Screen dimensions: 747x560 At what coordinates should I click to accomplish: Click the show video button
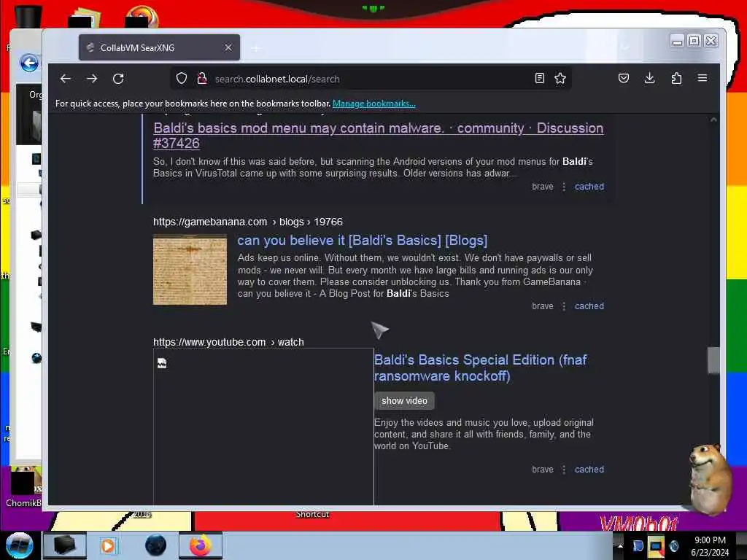[x=404, y=401]
